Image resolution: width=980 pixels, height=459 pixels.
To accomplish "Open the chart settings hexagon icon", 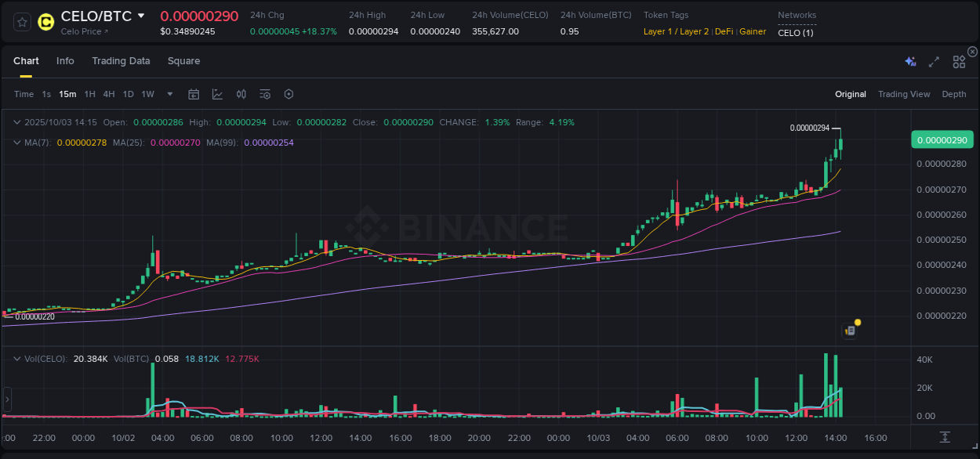I will (289, 94).
